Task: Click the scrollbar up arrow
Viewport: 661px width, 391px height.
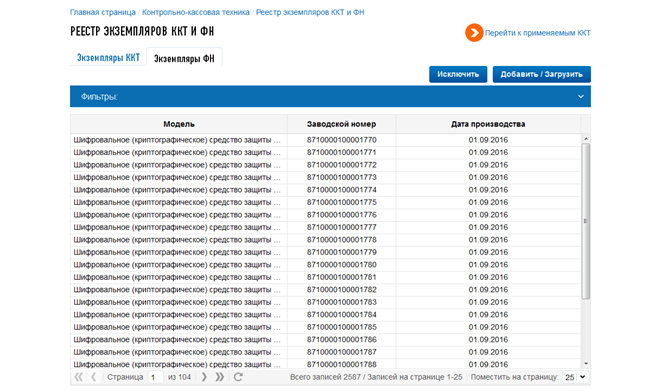Action: (x=586, y=139)
